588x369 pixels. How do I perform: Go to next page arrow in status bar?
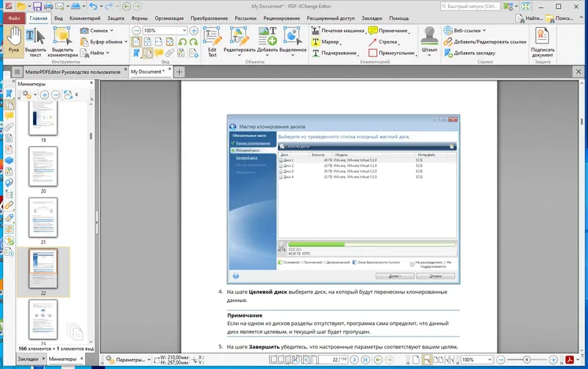pos(354,359)
